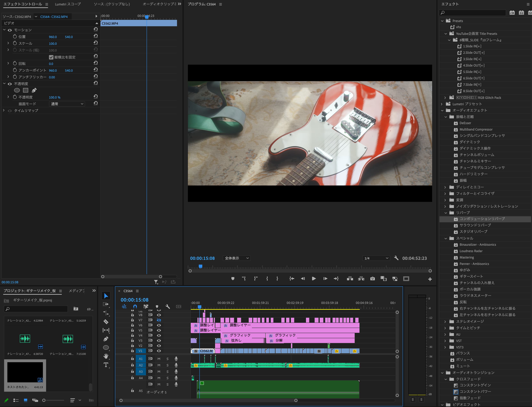Toggle V7 track visibility eye
The width and height of the screenshot is (532, 407).
pos(159,320)
